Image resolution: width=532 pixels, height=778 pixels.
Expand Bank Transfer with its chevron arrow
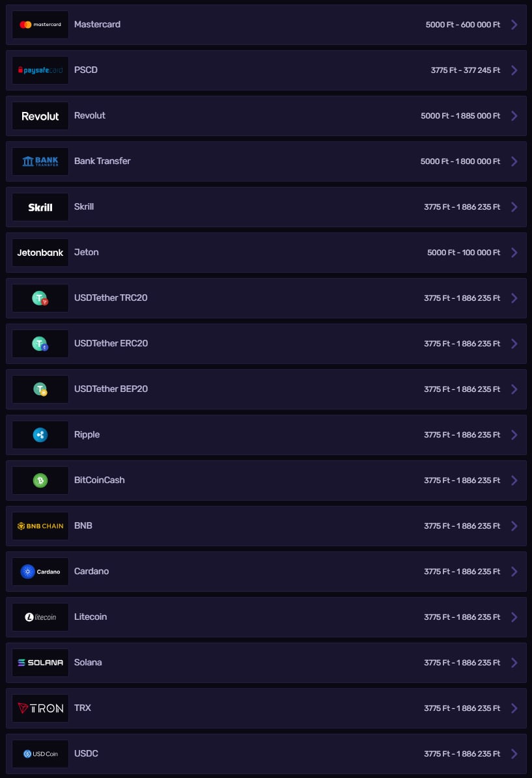tap(514, 161)
